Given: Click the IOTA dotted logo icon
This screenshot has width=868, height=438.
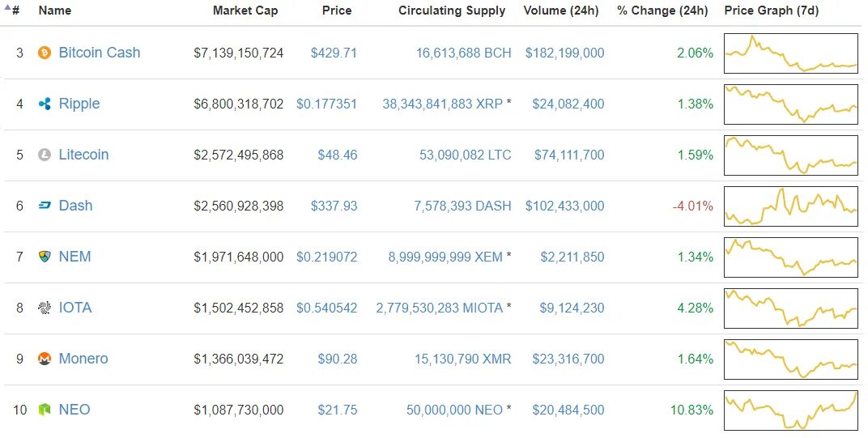Looking at the screenshot, I should click(x=45, y=308).
